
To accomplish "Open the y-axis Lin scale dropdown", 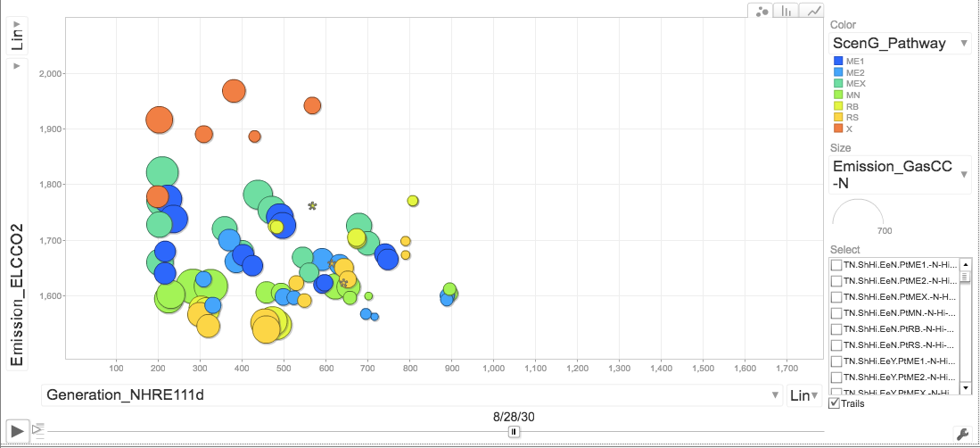I will [x=17, y=37].
